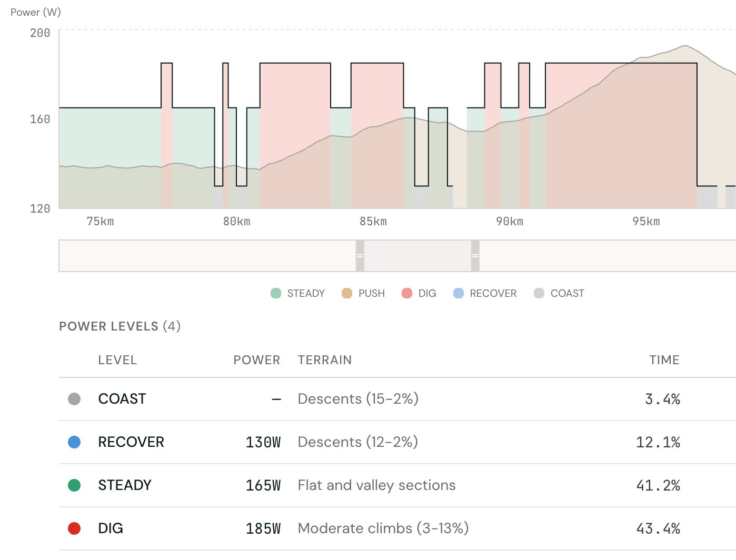This screenshot has width=736, height=560.
Task: Click the green STEADY segment near 75km
Action: [110, 158]
